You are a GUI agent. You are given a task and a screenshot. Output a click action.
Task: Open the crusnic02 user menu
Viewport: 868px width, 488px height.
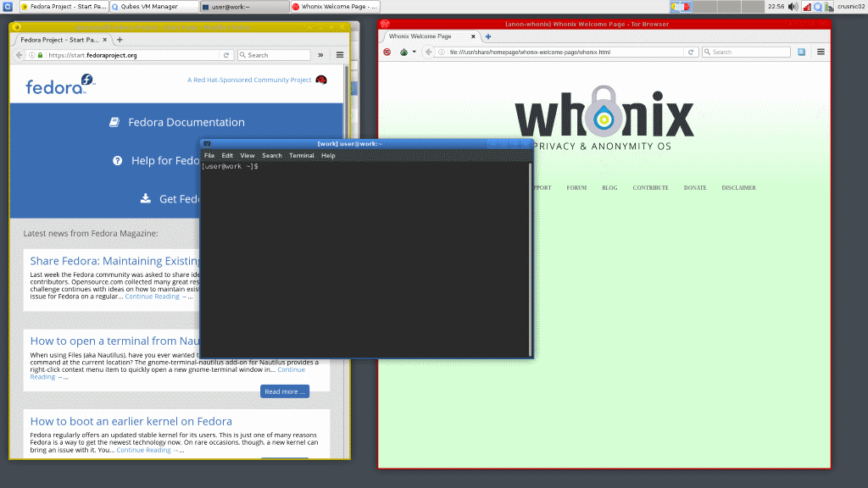coord(851,7)
